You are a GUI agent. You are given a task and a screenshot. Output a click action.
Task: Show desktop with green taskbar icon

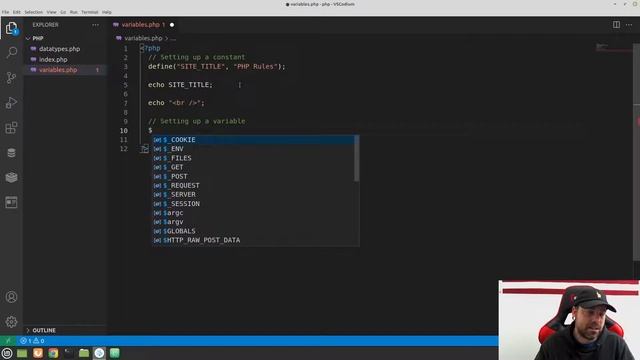(x=22, y=353)
